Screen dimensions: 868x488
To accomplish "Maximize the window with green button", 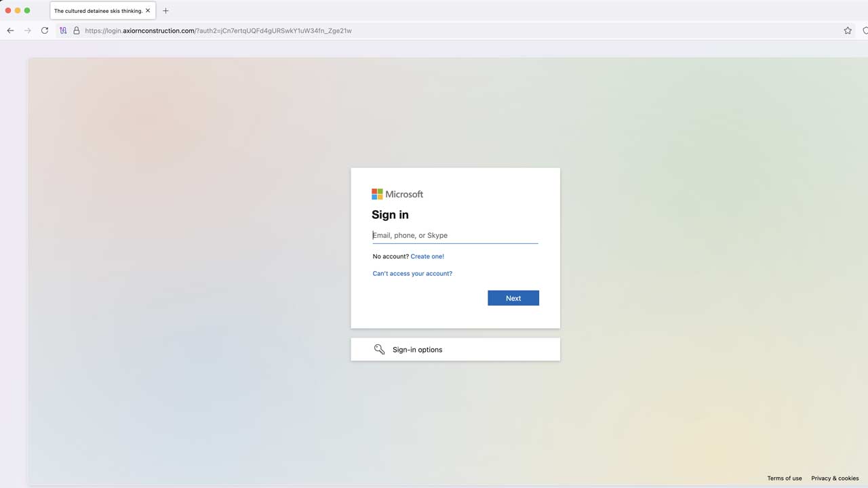I will point(27,11).
